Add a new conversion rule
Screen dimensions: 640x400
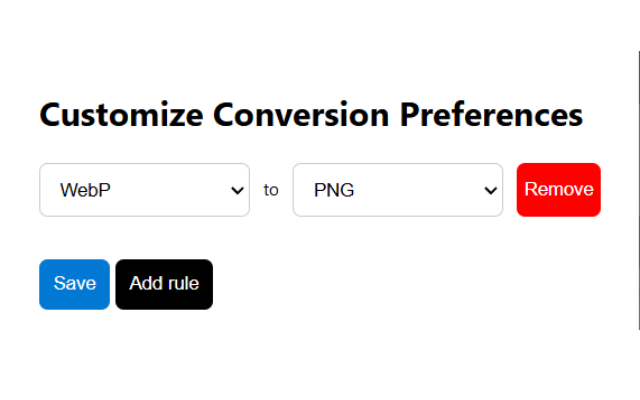[164, 284]
